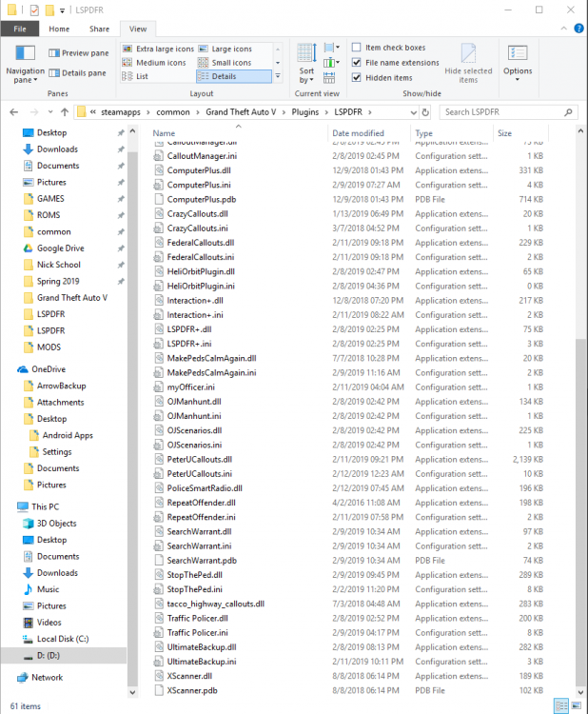Select ComputerPlus.dll file icon
Viewport: 588px width, 714px height.
[158, 170]
